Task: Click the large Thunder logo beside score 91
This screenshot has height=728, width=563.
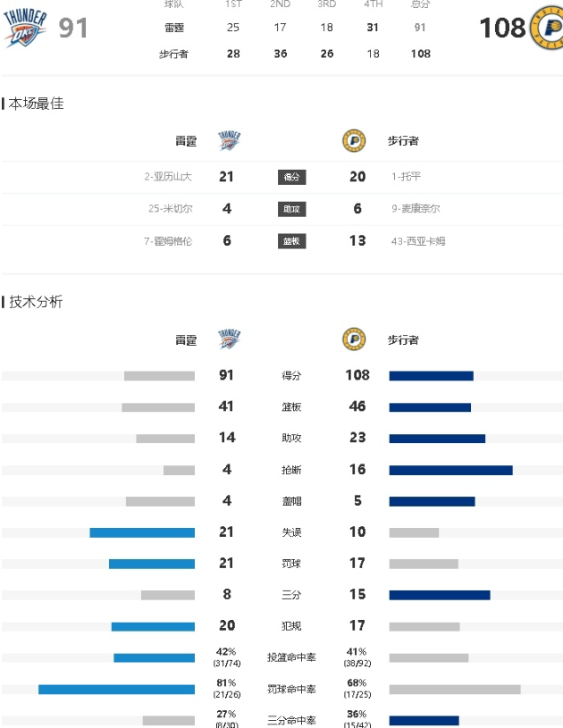Action: (25, 28)
